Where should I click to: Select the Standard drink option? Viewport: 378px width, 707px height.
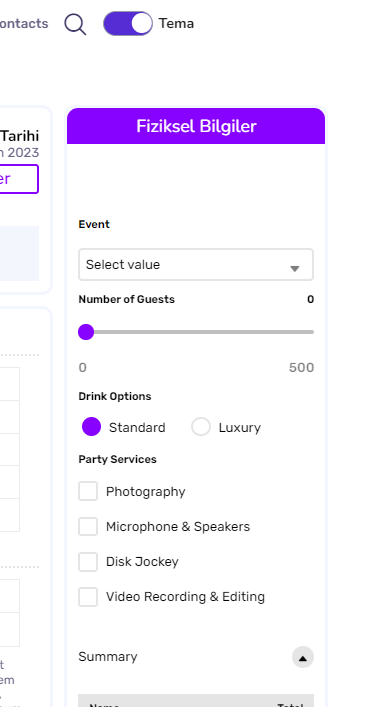[92, 427]
